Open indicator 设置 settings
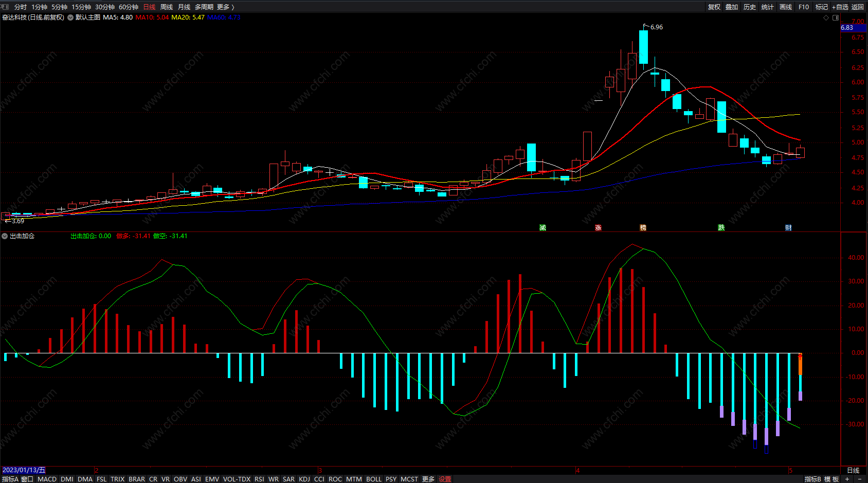 (x=445, y=479)
